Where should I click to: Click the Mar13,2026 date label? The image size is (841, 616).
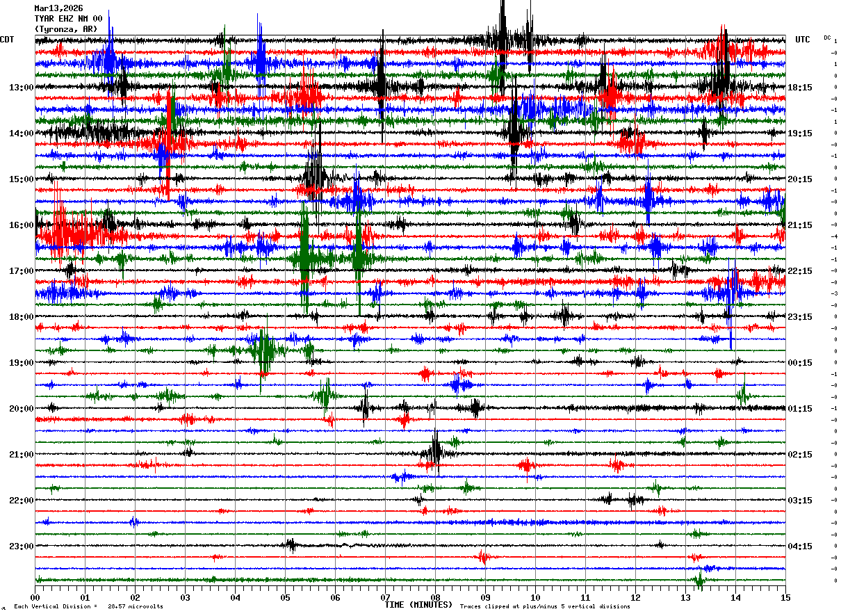click(x=58, y=8)
